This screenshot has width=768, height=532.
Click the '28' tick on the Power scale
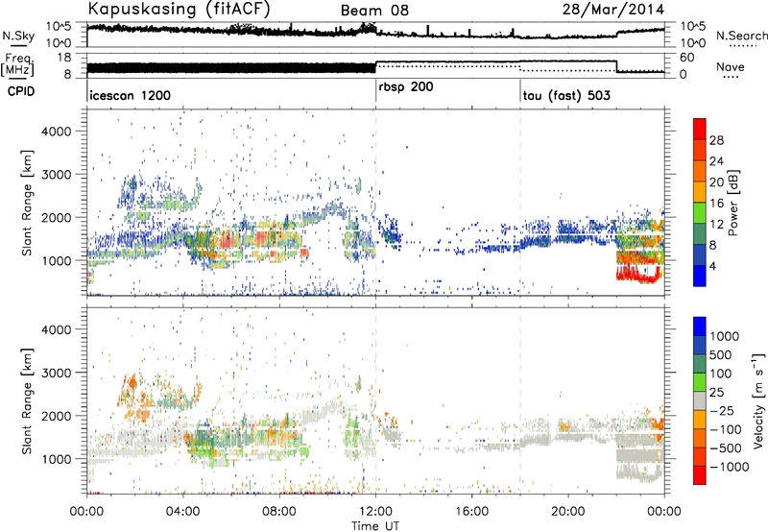[x=716, y=140]
